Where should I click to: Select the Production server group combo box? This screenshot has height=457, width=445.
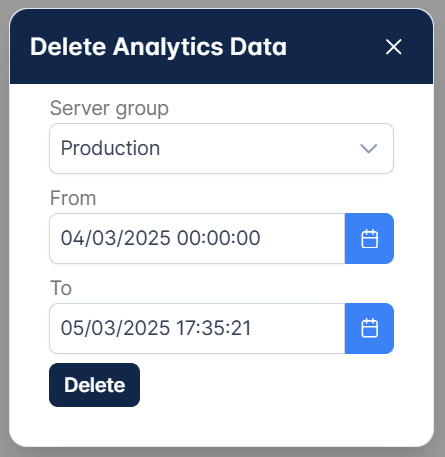click(x=221, y=148)
